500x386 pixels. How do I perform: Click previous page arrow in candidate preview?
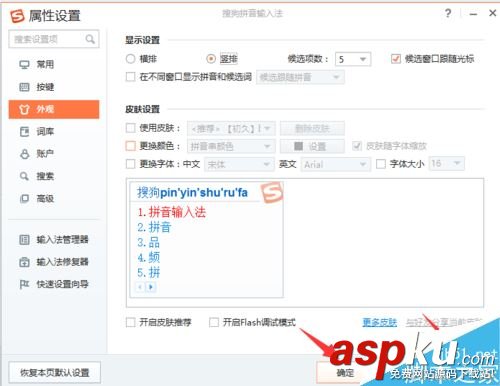click(x=140, y=287)
